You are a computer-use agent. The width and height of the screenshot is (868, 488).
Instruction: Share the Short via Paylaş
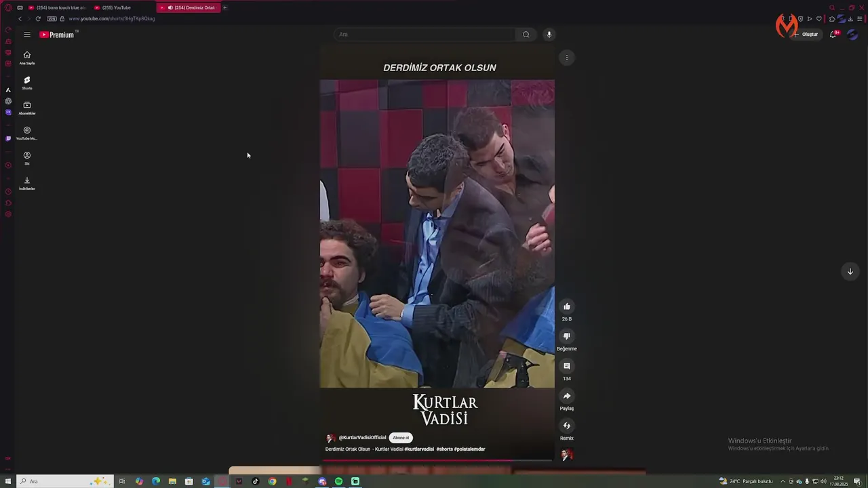coord(567,396)
